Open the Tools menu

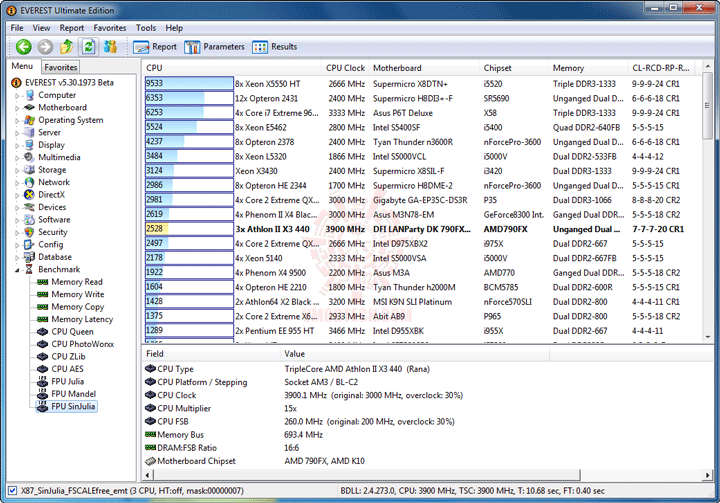[146, 28]
